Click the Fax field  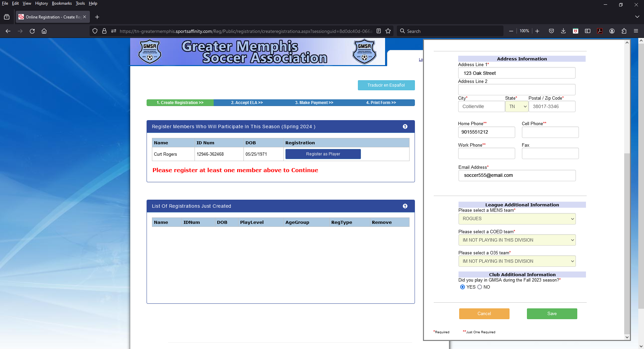coord(550,153)
